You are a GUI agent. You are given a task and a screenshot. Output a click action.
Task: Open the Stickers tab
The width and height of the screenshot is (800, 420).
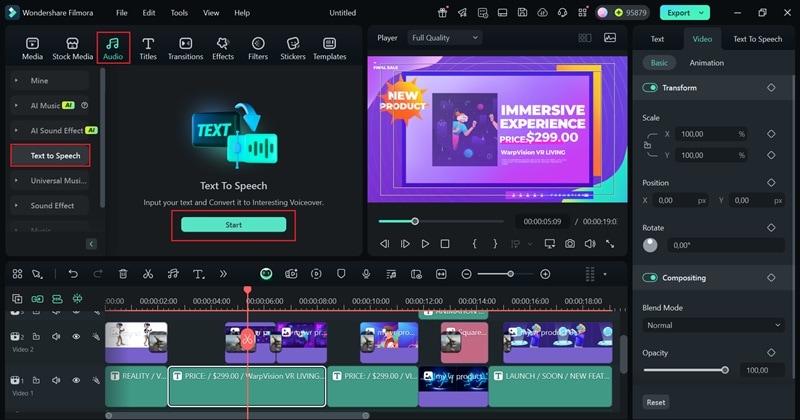click(293, 48)
